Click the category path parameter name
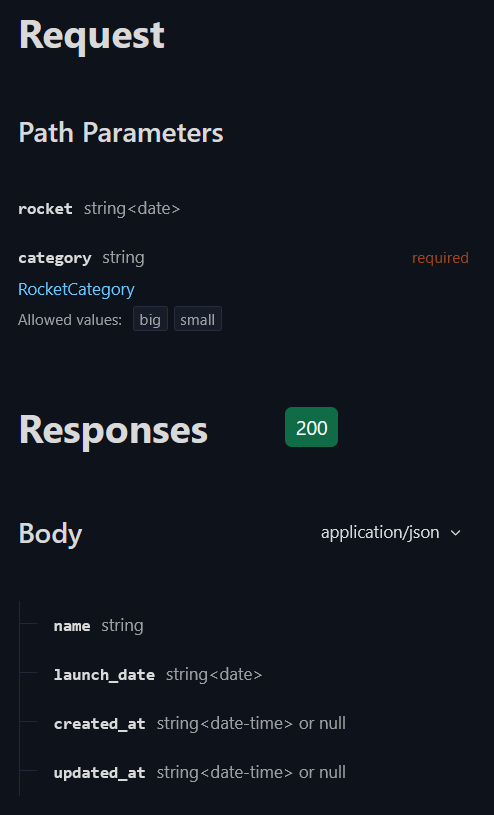The image size is (494, 815). (x=55, y=258)
